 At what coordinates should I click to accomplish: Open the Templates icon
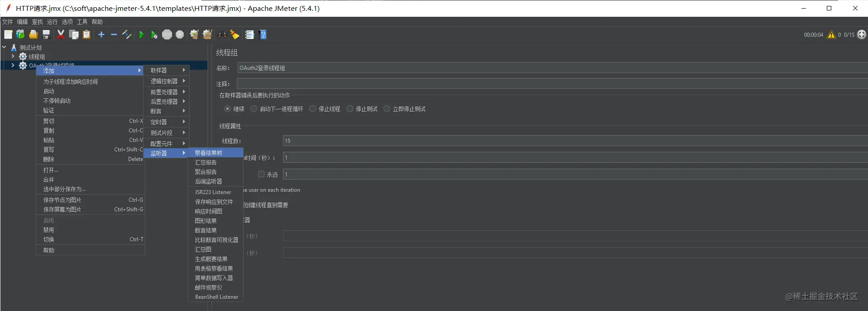[x=20, y=34]
